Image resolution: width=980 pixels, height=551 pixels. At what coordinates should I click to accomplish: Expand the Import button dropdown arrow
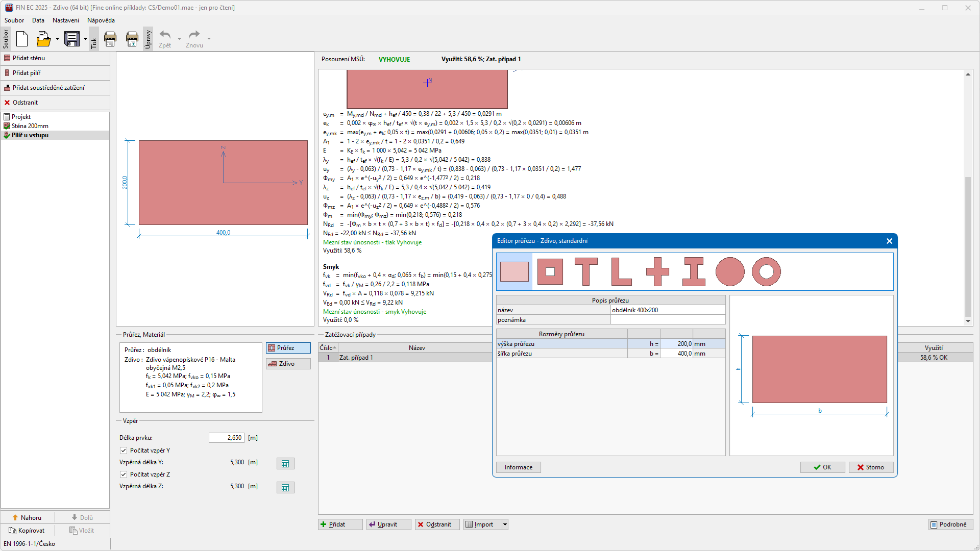(505, 524)
